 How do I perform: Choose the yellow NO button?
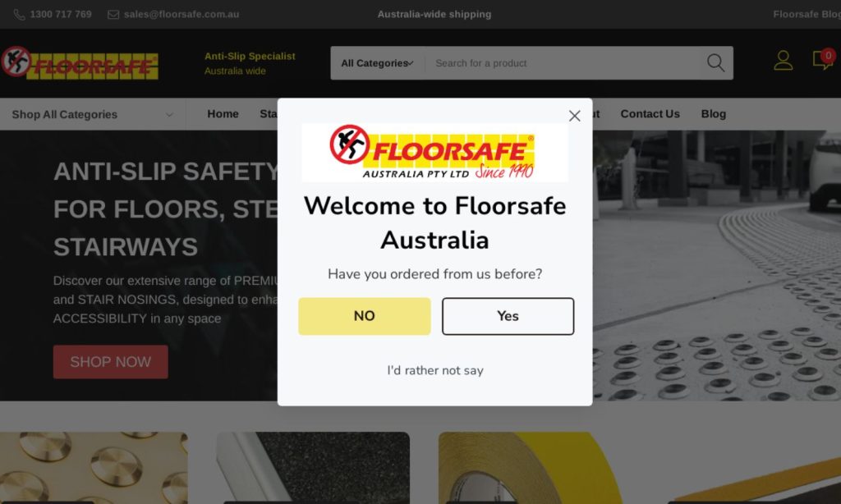364,316
